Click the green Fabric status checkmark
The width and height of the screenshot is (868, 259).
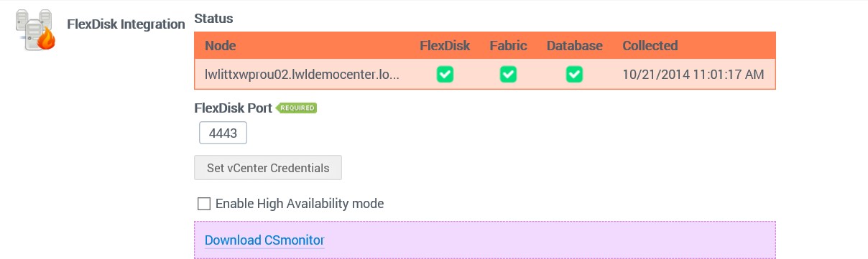click(508, 74)
